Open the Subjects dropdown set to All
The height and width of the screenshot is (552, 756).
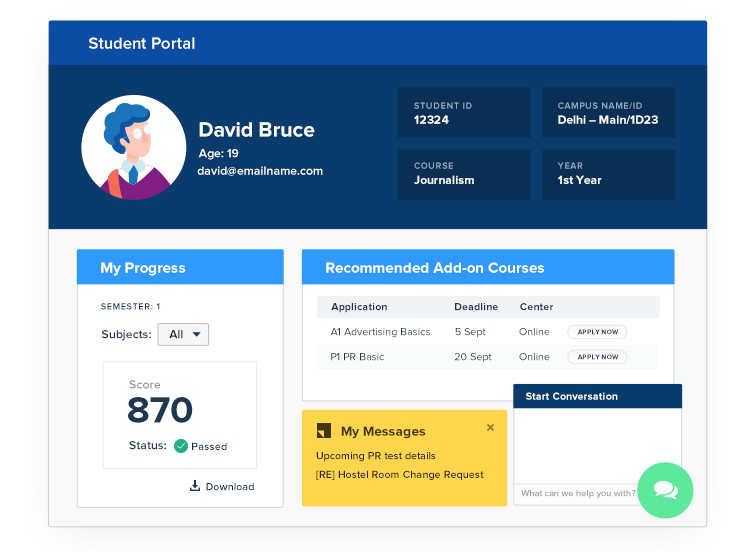coord(183,335)
